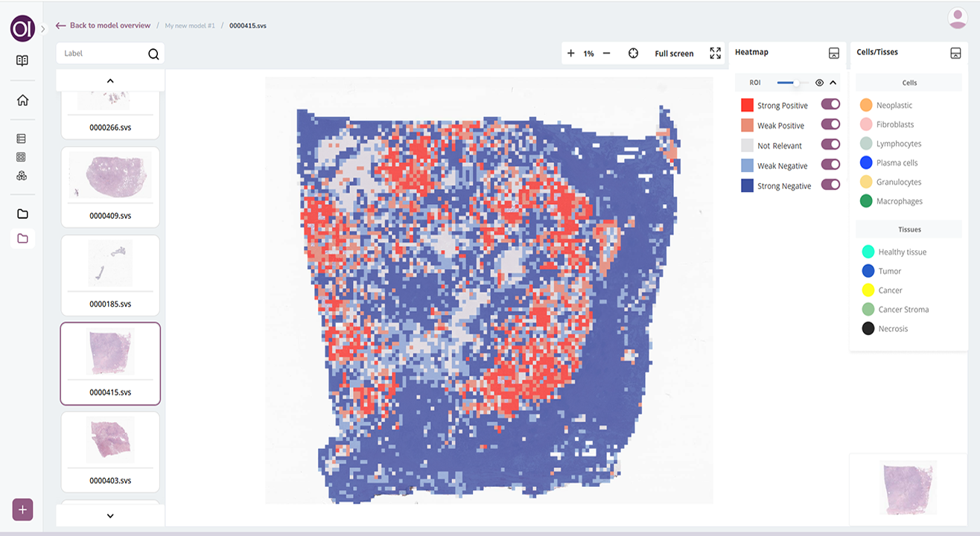Minimize the Cells/Tisses panel icon
The width and height of the screenshot is (980, 536).
955,53
